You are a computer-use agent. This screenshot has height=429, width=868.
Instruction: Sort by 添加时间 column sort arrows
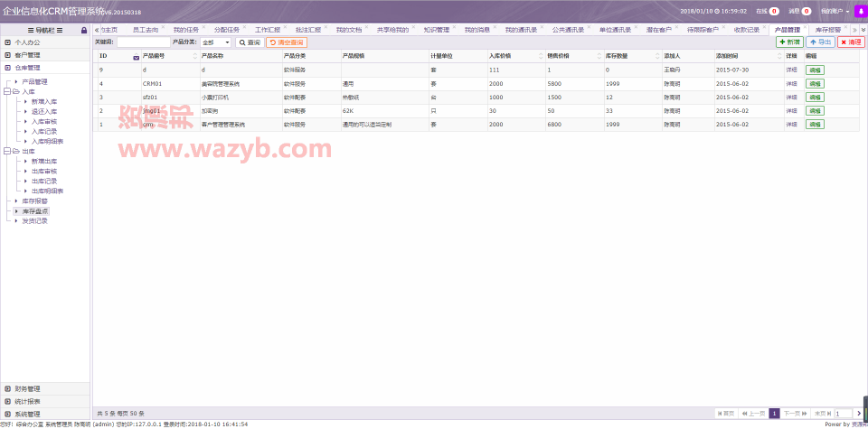tap(779, 56)
